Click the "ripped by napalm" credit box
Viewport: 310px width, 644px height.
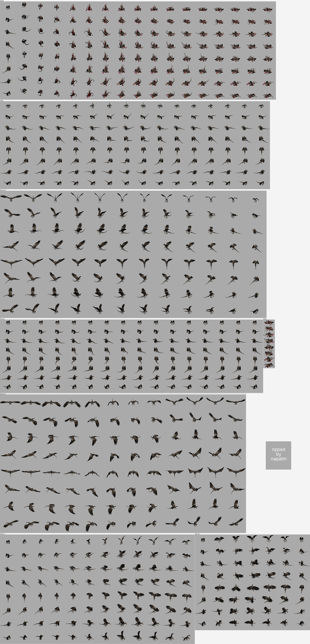pos(278,455)
